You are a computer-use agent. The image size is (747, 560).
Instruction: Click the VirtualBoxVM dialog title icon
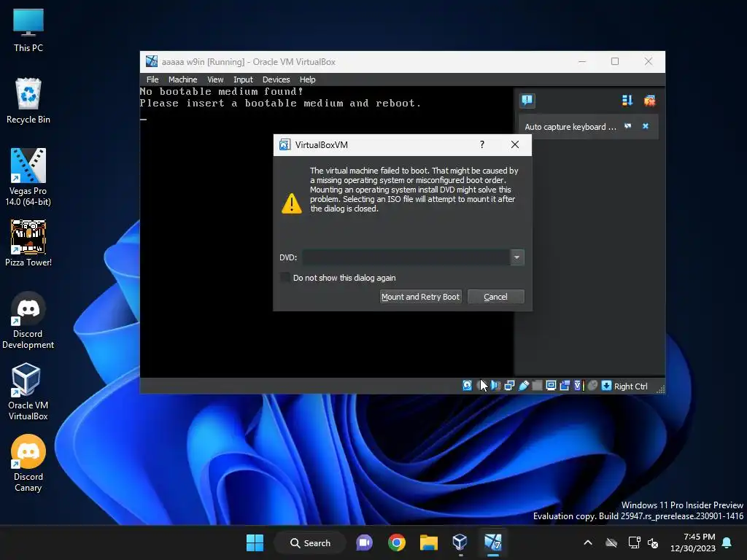[x=285, y=145]
